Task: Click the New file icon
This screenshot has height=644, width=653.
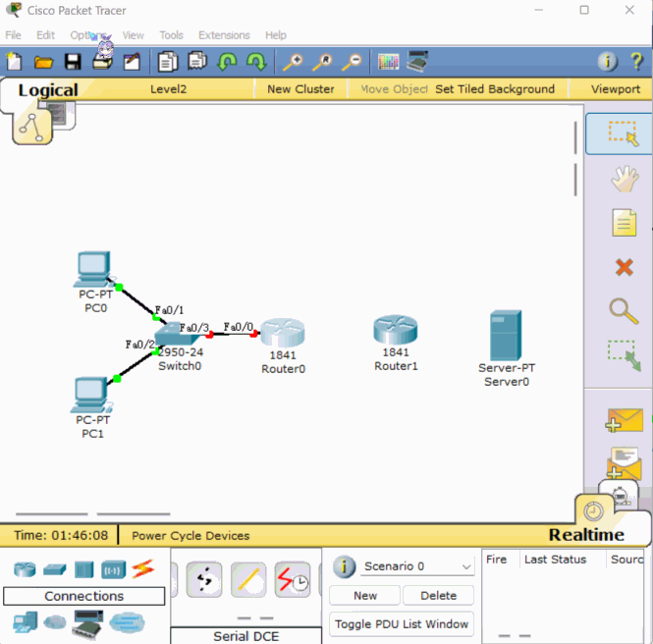Action: 14,62
